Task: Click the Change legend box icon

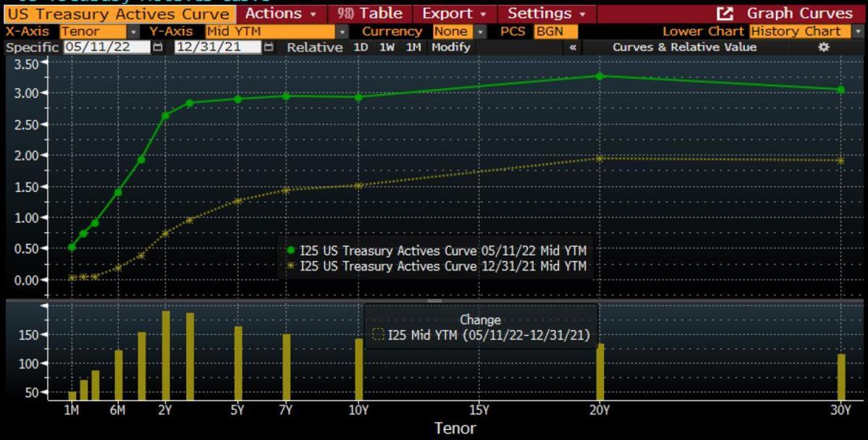Action: pos(377,335)
